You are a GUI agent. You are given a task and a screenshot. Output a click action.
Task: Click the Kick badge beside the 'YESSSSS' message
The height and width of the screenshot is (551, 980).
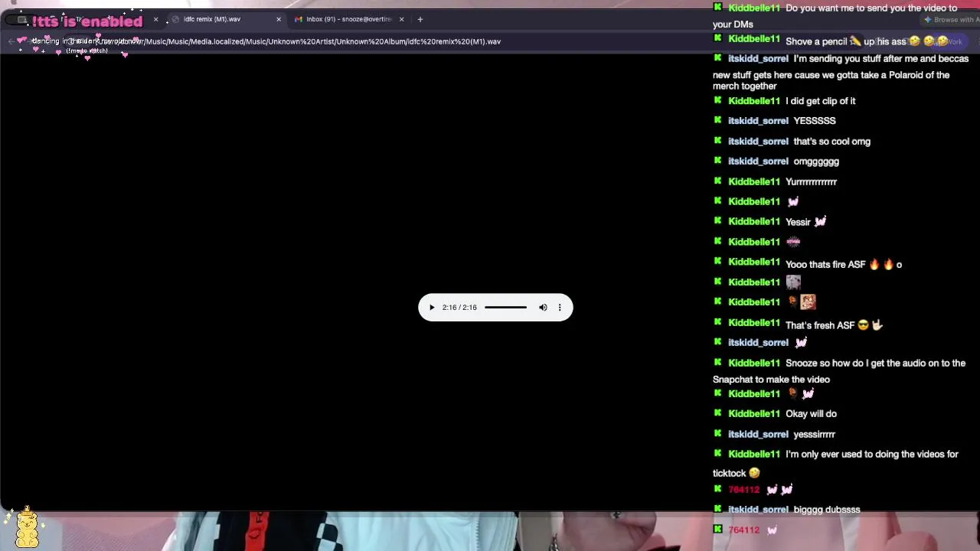717,120
